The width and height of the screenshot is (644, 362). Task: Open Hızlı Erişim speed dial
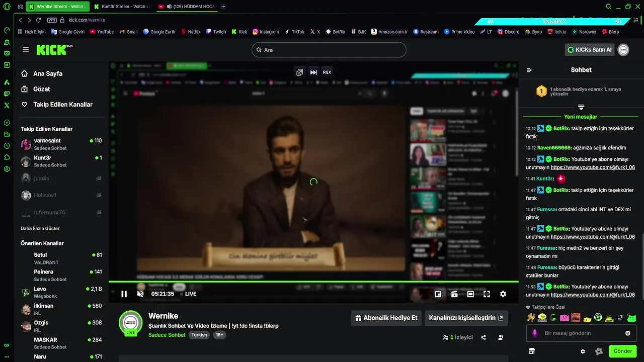tap(31, 32)
